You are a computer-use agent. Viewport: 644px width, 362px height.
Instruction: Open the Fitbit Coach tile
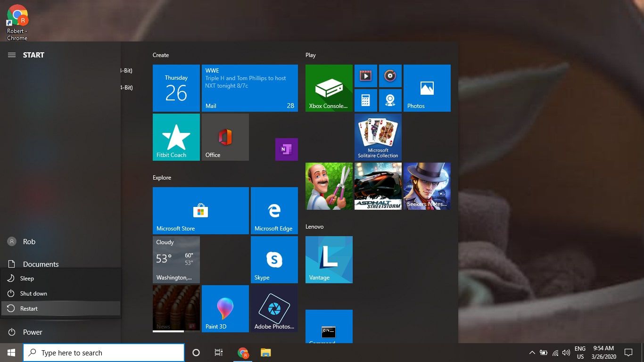[x=176, y=137]
